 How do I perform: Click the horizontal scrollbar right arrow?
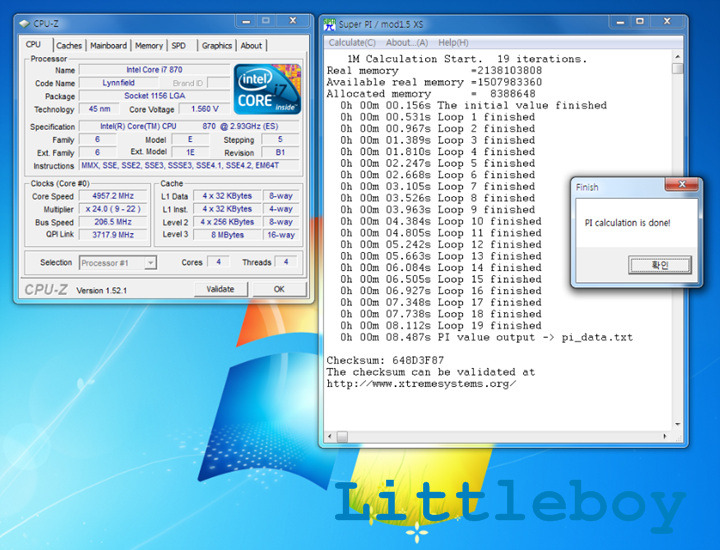click(665, 436)
